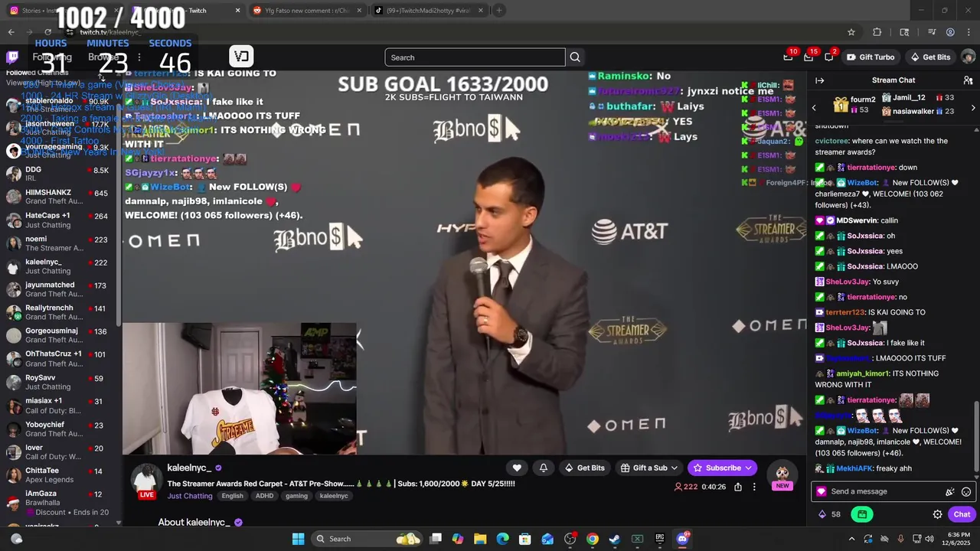Viewport: 980px width, 551px height.
Task: Click Get Bits in the top bar
Action: 930,57
